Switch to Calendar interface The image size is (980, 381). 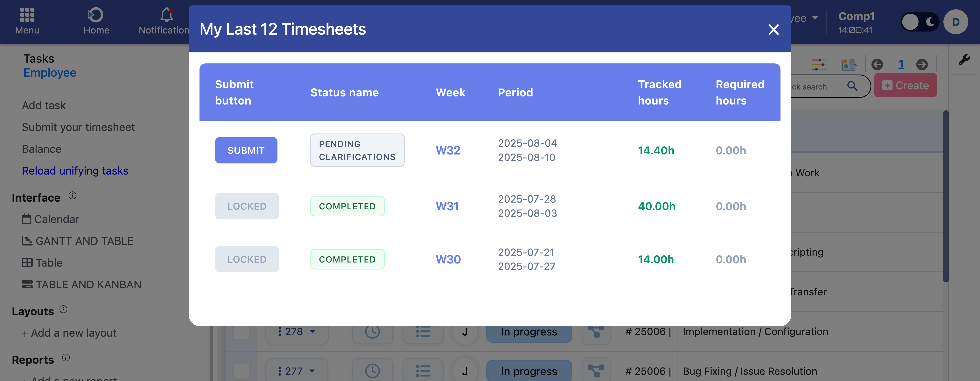pos(50,219)
